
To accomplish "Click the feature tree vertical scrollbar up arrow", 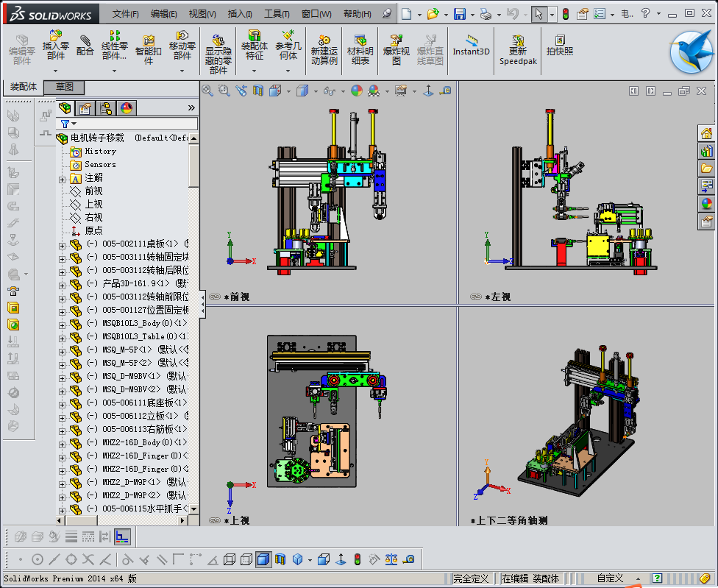I will 193,138.
